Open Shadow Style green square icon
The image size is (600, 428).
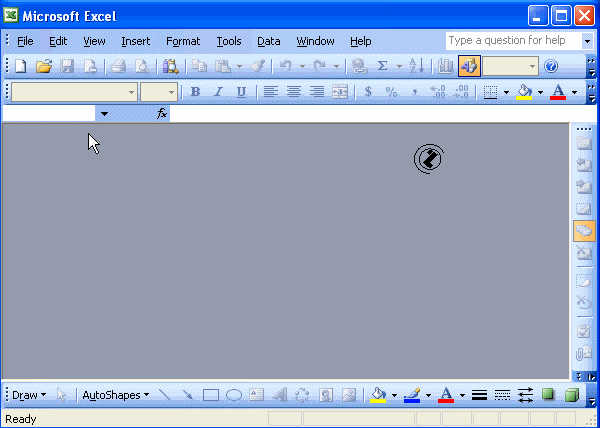548,395
